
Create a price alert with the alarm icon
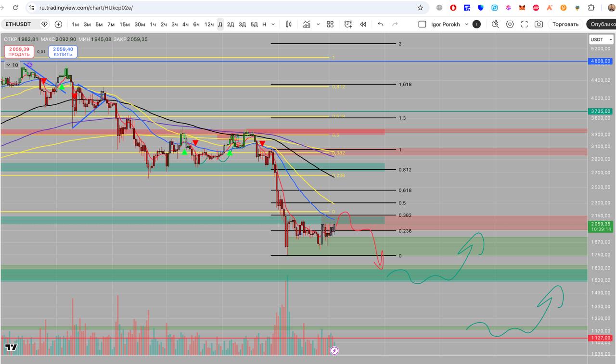348,25
